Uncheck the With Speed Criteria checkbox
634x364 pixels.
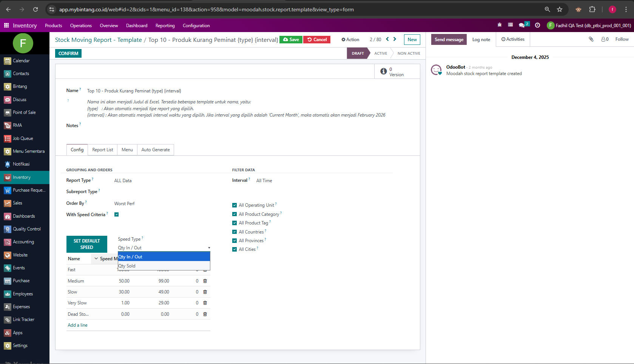[117, 215]
